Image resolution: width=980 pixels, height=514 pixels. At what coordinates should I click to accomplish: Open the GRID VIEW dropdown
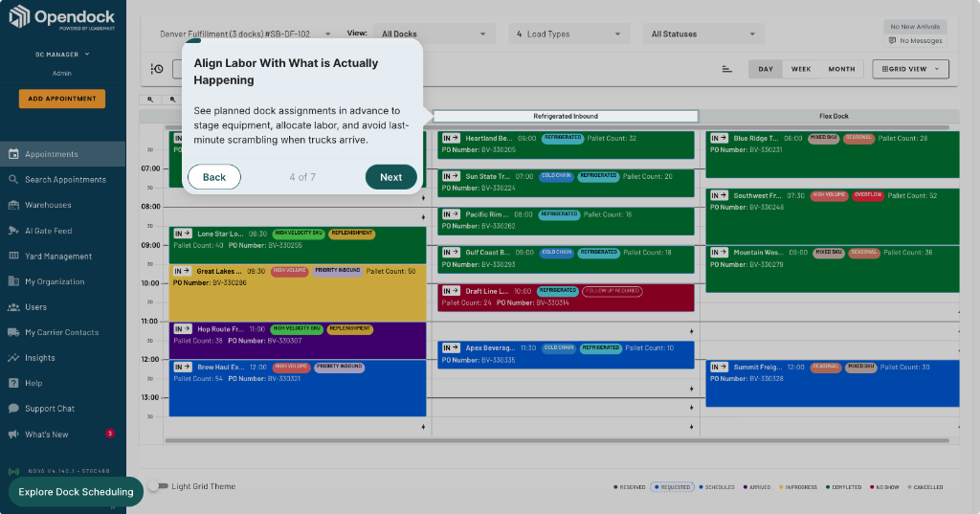coord(911,69)
